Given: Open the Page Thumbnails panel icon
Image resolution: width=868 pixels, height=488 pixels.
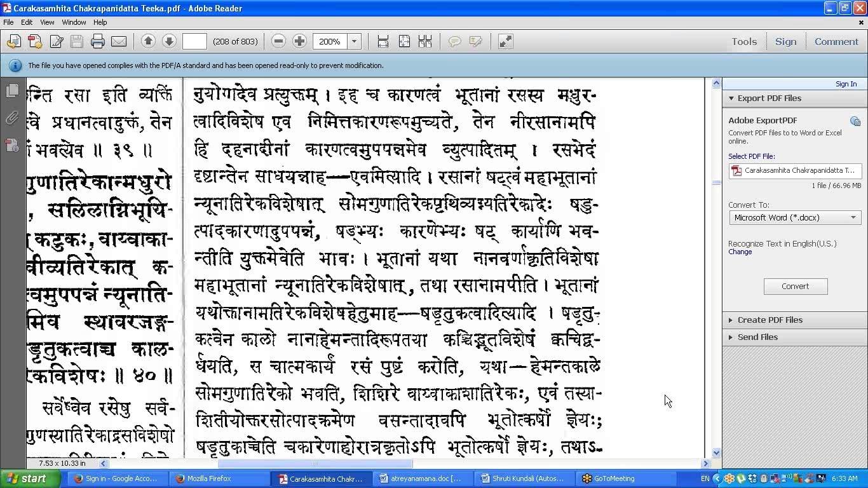Looking at the screenshot, I should [x=12, y=91].
